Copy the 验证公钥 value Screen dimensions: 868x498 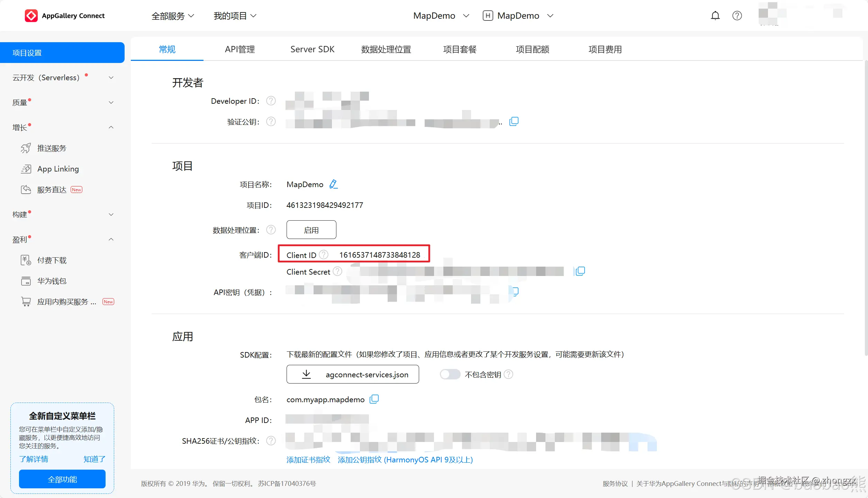point(514,121)
